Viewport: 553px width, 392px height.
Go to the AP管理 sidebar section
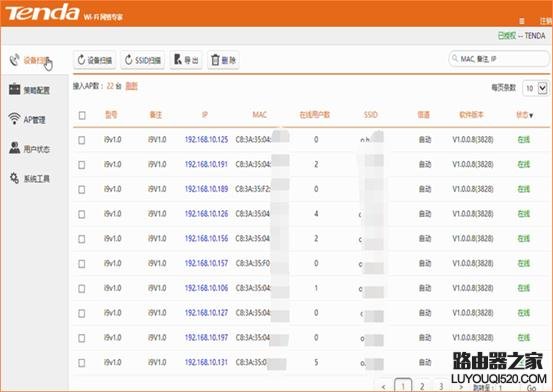pyautogui.click(x=27, y=119)
